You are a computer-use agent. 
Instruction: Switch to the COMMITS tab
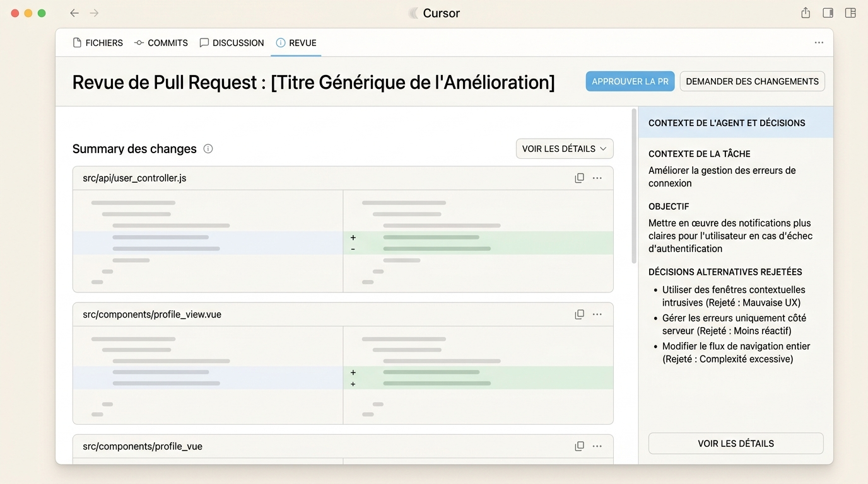161,43
